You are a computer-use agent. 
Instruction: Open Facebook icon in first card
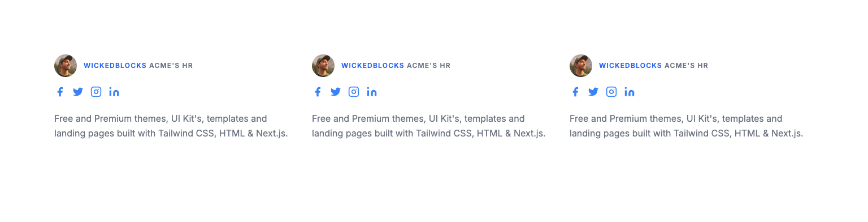[60, 92]
